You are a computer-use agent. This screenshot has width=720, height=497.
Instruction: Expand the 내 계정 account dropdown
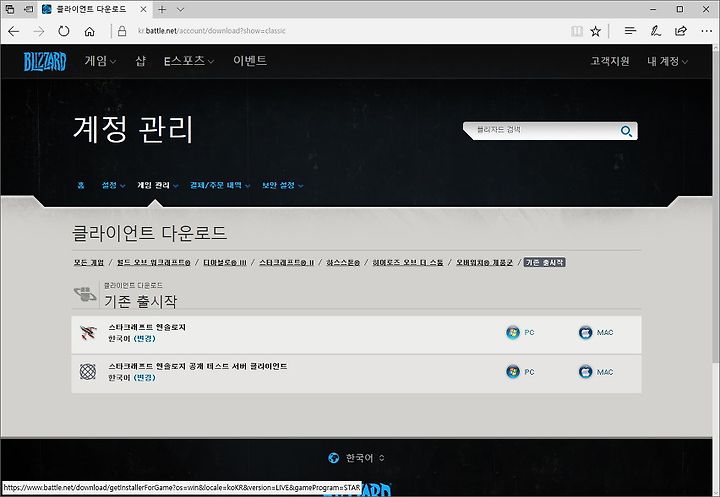point(667,61)
